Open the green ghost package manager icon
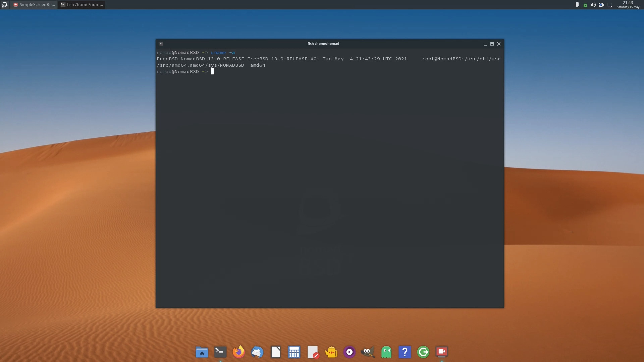The height and width of the screenshot is (362, 644). [386, 352]
